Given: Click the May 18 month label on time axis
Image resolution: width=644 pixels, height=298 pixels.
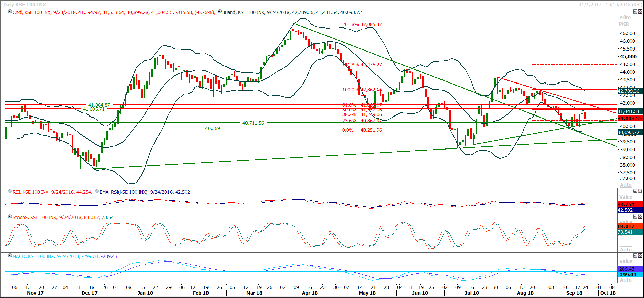Looking at the screenshot, I should tap(367, 293).
